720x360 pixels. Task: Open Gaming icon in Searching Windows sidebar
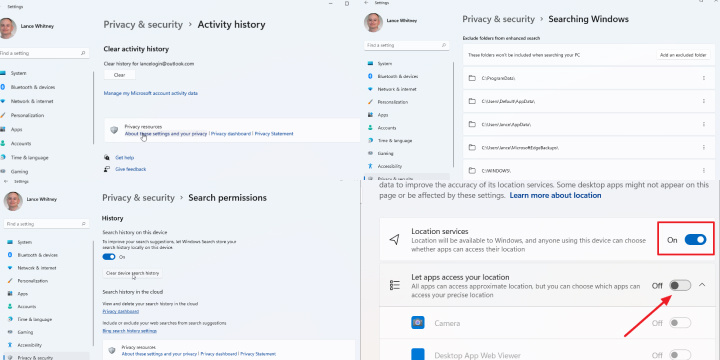click(x=370, y=153)
